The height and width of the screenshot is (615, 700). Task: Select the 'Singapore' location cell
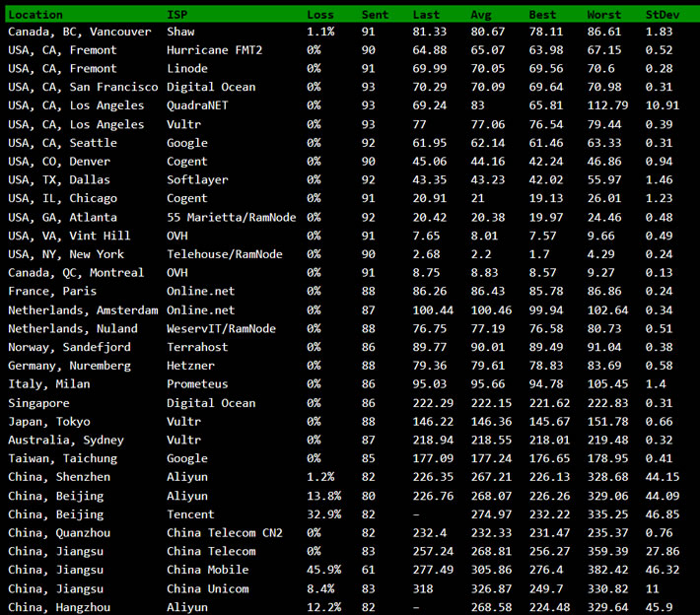click(38, 403)
